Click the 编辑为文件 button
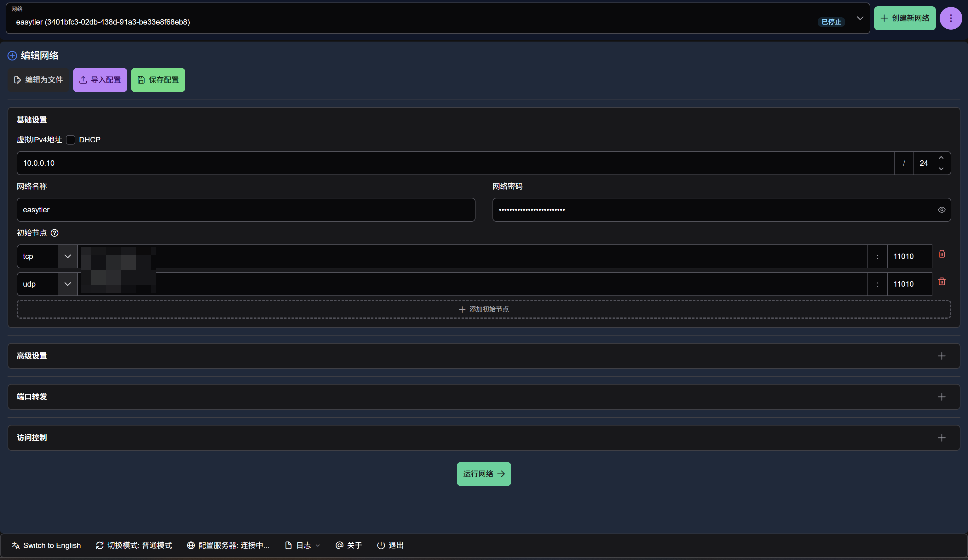This screenshot has width=968, height=560. 38,80
